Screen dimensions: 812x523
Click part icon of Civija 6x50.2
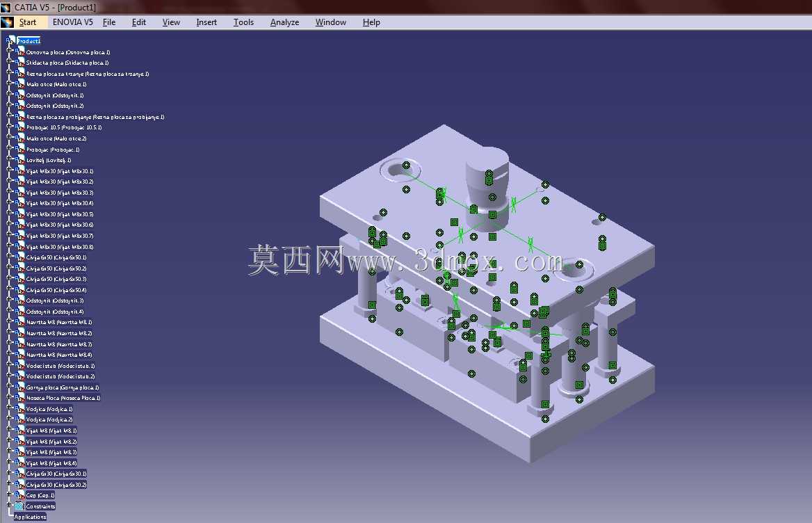[x=19, y=268]
